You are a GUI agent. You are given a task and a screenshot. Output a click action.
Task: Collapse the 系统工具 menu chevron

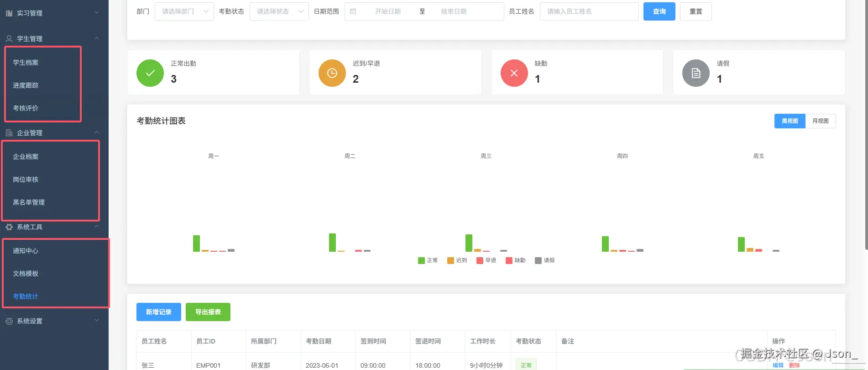(x=97, y=227)
